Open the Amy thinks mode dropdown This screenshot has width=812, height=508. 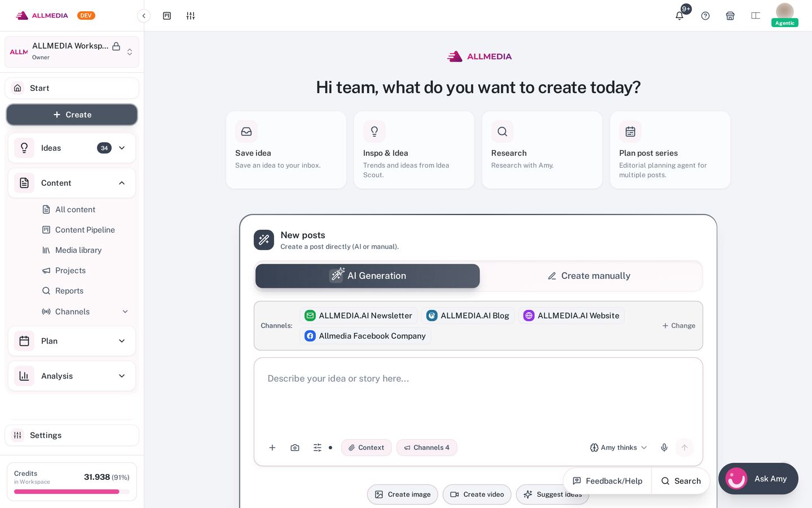618,448
